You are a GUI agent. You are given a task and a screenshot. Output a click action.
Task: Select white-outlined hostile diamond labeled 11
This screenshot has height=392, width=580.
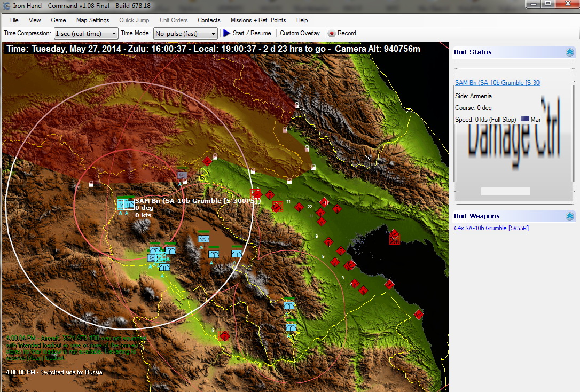tap(324, 202)
